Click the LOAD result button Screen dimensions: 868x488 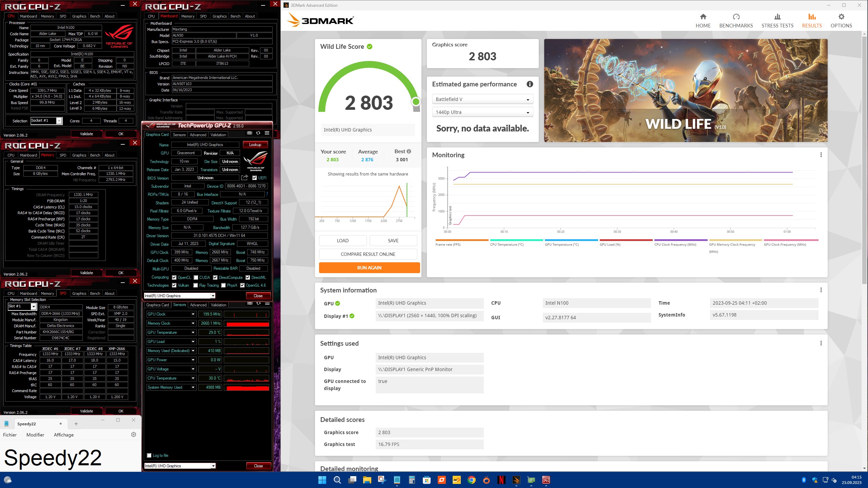pos(342,241)
